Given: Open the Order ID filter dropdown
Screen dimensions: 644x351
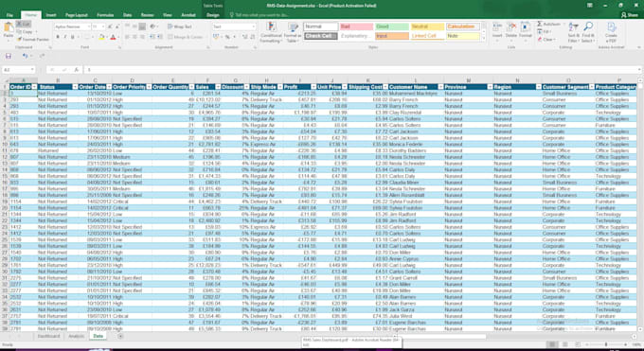Looking at the screenshot, I should pos(34,87).
